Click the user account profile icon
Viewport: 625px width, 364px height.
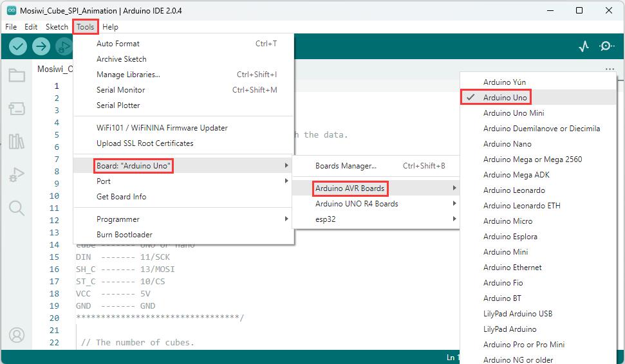[x=17, y=335]
